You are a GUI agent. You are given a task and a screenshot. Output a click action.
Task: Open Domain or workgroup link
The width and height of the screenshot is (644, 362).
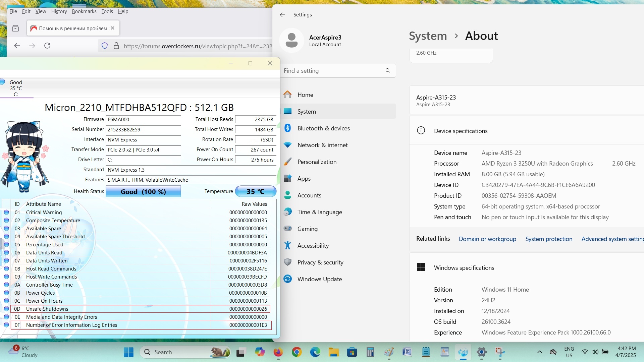(x=487, y=239)
